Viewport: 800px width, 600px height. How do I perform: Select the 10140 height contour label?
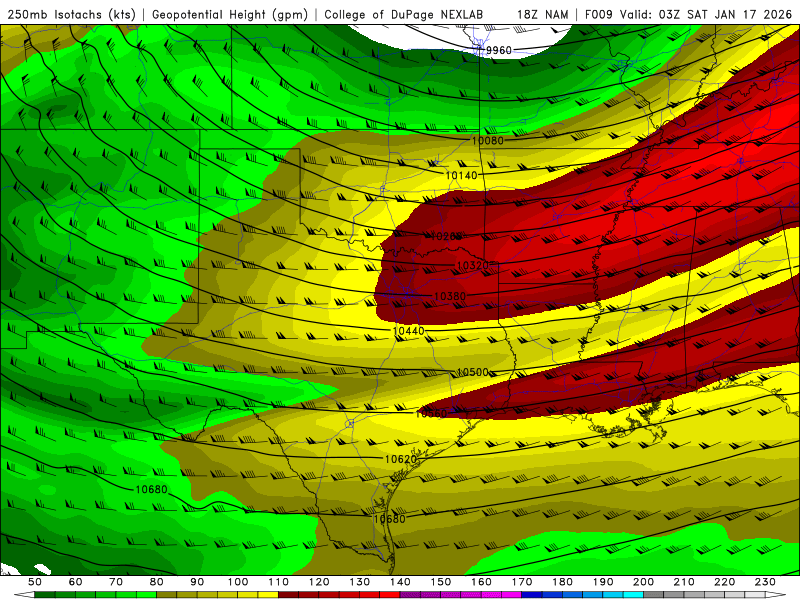tap(461, 175)
